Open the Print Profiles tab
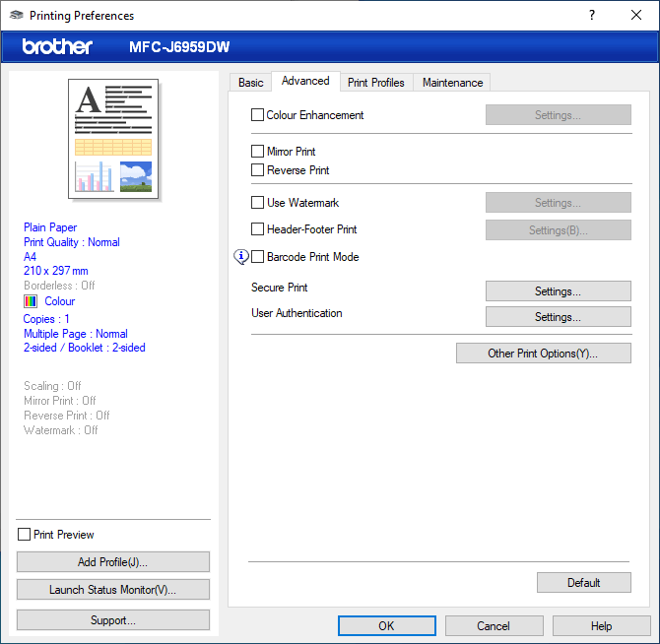The height and width of the screenshot is (644, 660). (x=375, y=83)
